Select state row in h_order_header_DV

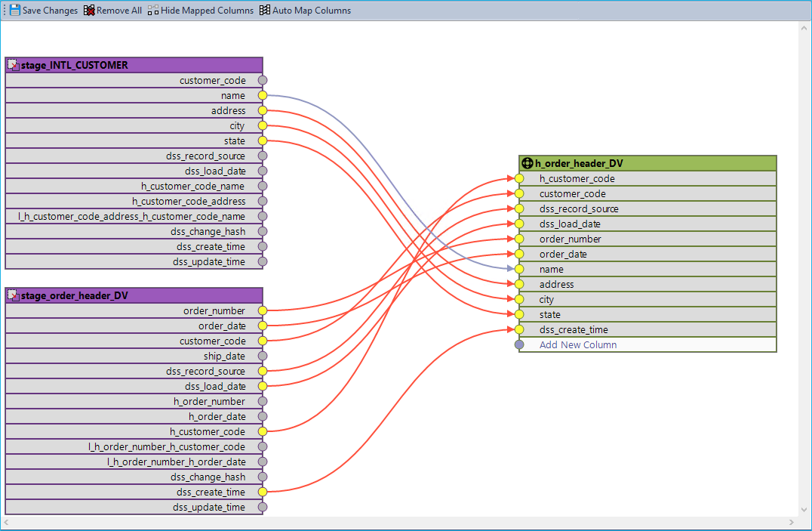click(x=647, y=314)
